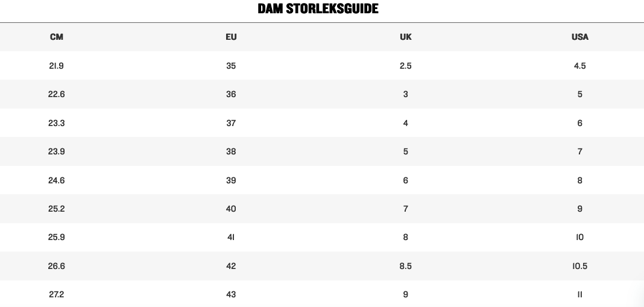Click the 21.9 CM cell
The width and height of the screenshot is (644, 307).
[56, 66]
